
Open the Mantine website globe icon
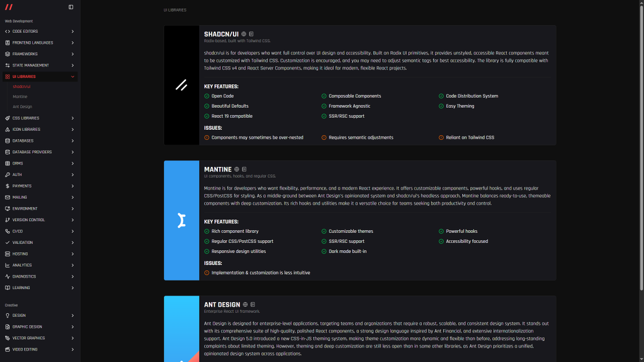[x=237, y=169]
